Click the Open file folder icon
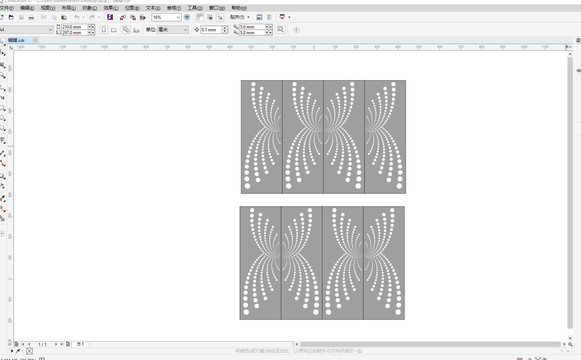The image size is (581, 360). pos(11,17)
